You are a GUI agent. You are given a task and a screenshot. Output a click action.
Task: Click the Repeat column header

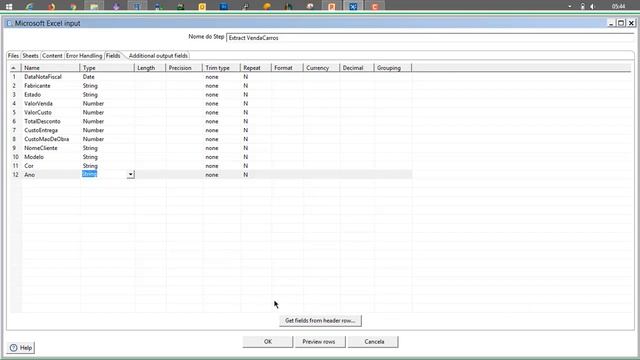pos(256,68)
